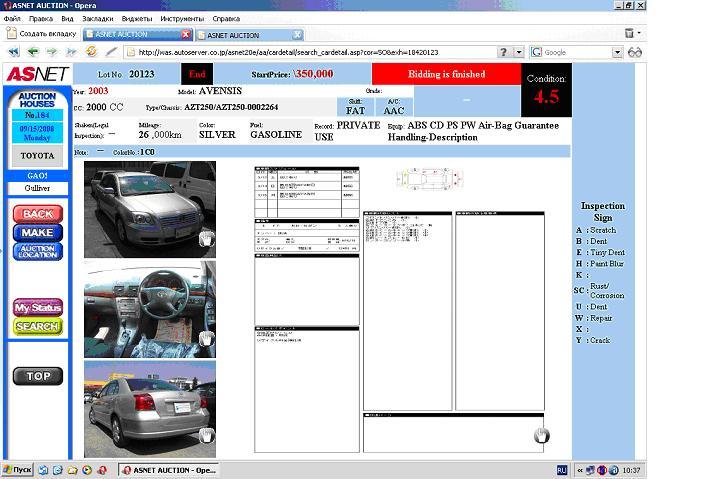Click the AUCTION LOCATION button
The image size is (720, 479).
pos(38,251)
